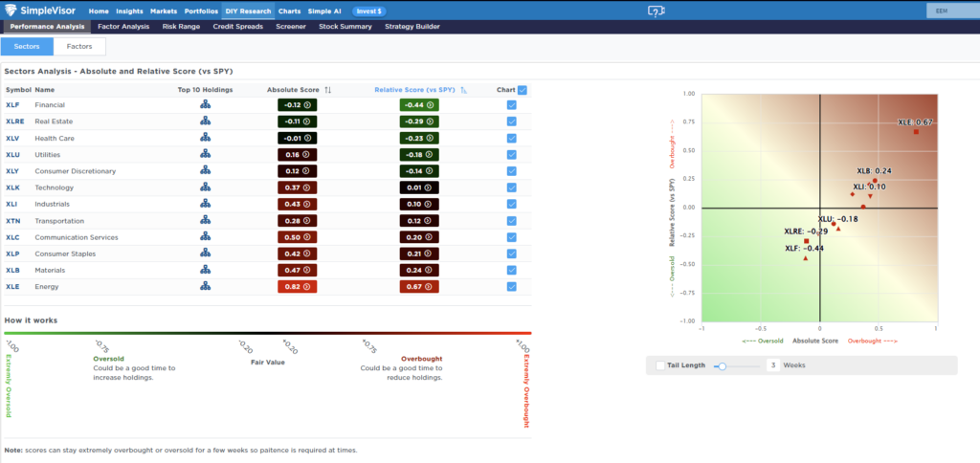The height and width of the screenshot is (463, 980).
Task: Sort by Relative Score arrows icon
Action: (x=463, y=90)
